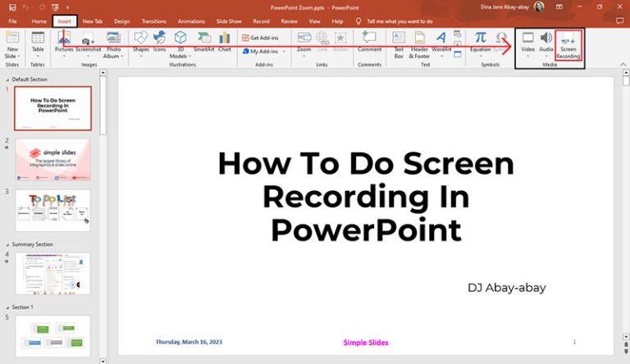Start presentation from beginning quick access icon
The image size is (630, 364).
[56, 7]
